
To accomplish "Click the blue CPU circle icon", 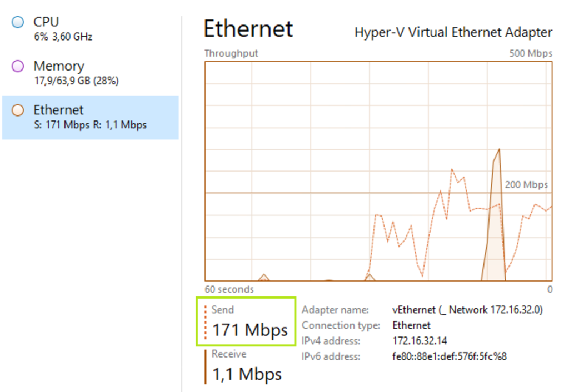I will (18, 22).
